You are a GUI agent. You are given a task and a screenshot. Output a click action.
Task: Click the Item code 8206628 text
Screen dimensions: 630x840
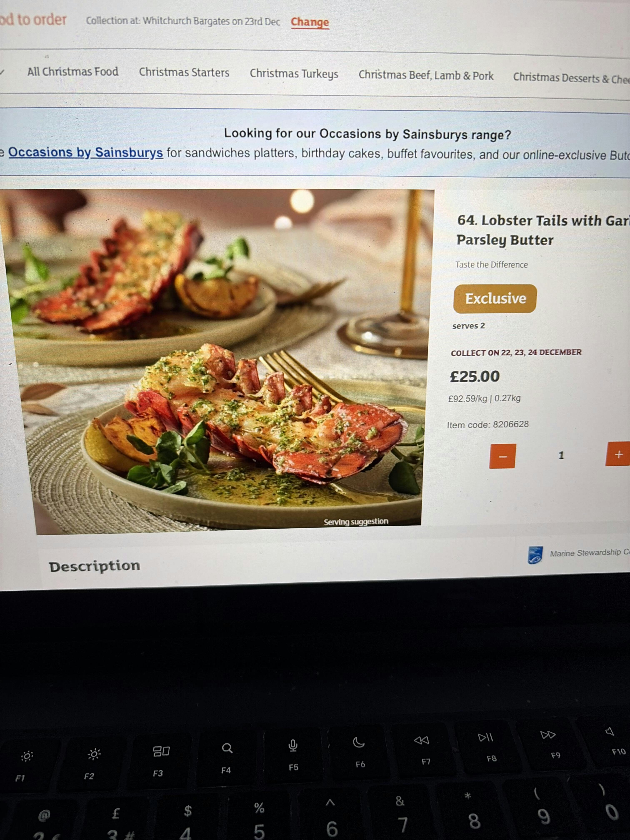487,425
